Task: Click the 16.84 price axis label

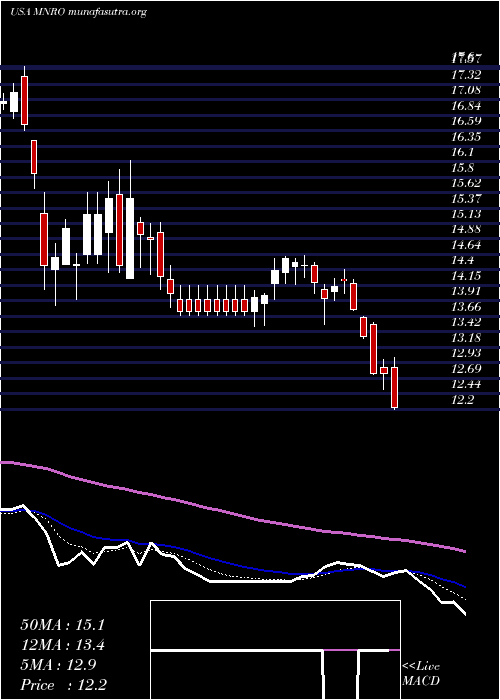Action: (466, 106)
